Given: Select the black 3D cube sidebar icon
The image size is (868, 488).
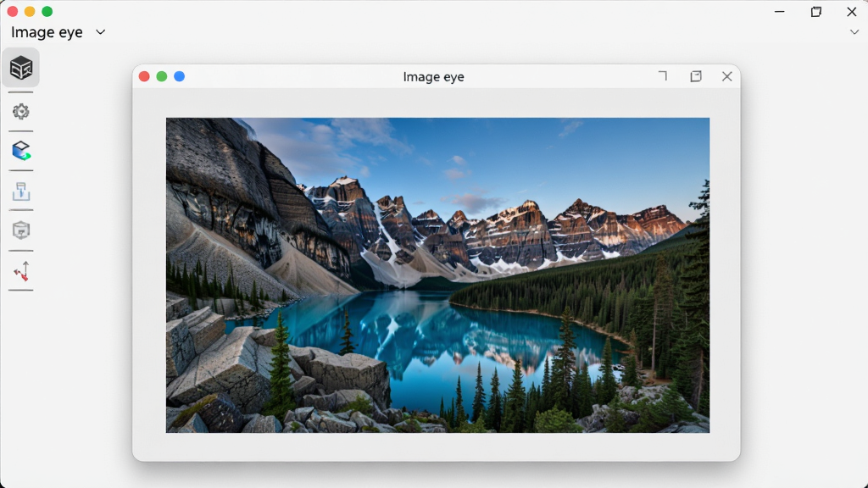Looking at the screenshot, I should (x=21, y=68).
